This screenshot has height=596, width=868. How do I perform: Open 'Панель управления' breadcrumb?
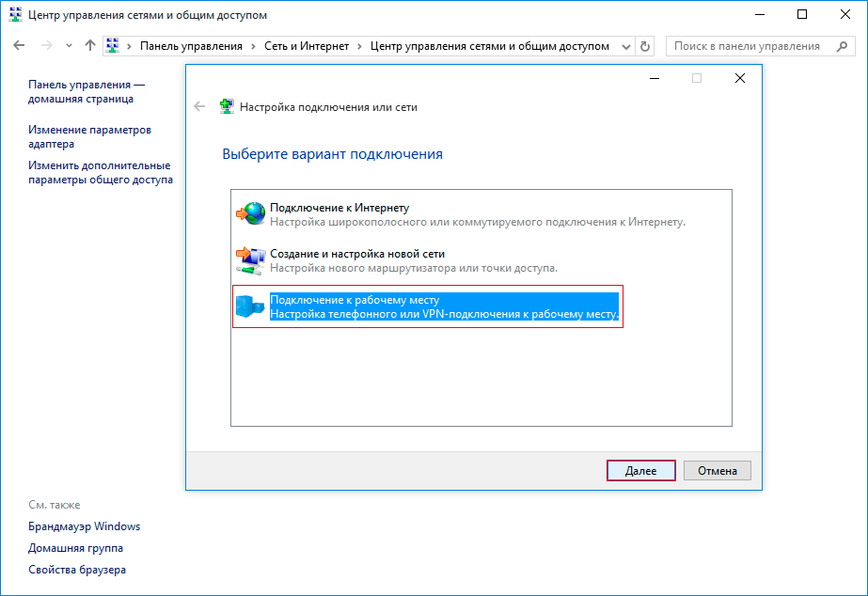[191, 46]
